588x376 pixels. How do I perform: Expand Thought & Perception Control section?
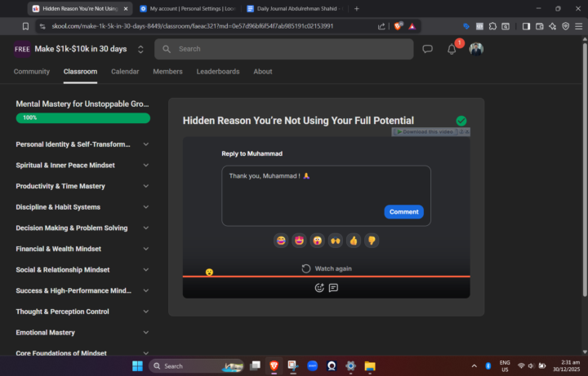click(146, 312)
